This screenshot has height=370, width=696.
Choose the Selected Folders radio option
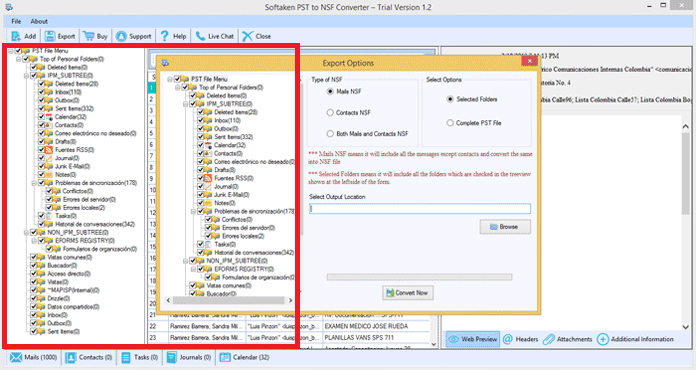(450, 99)
